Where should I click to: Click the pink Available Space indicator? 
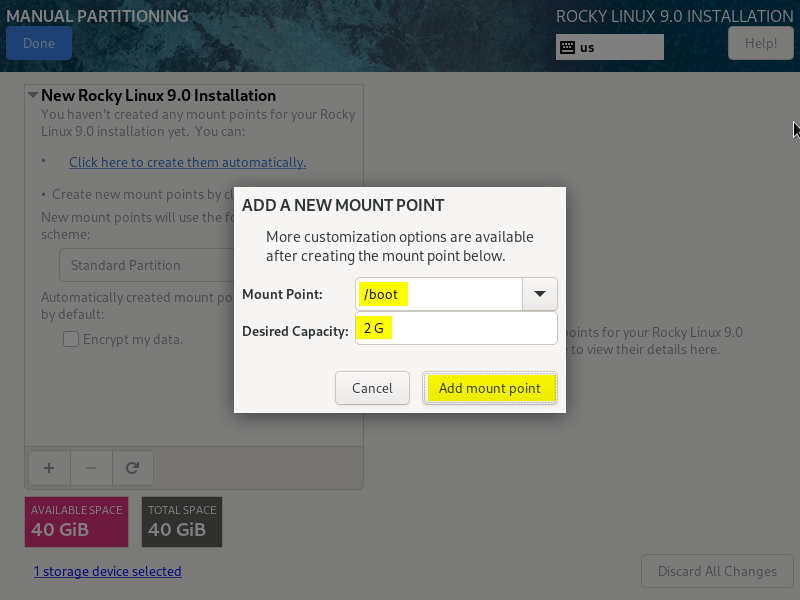point(76,521)
